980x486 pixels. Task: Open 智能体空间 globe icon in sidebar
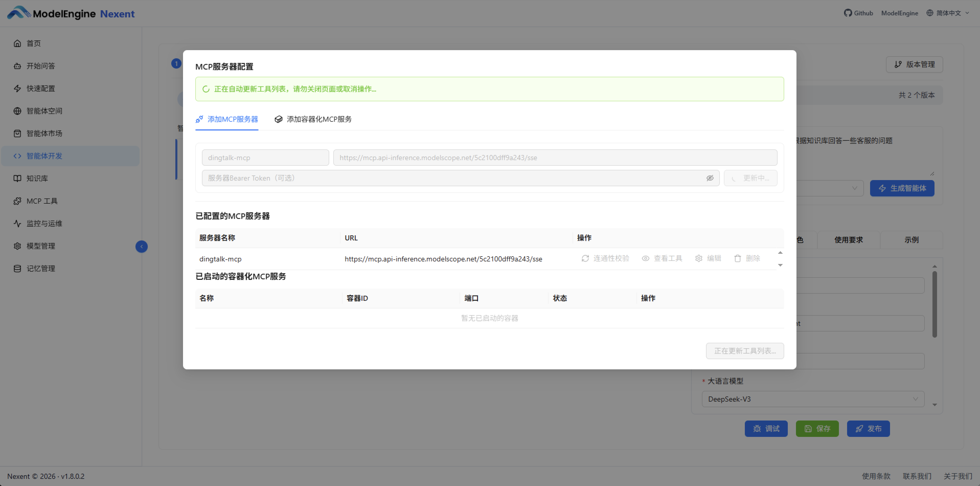(x=17, y=111)
